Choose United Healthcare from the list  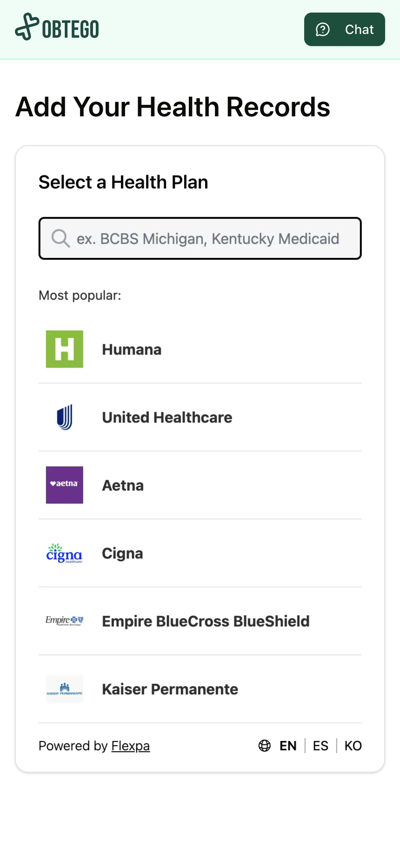tap(167, 417)
